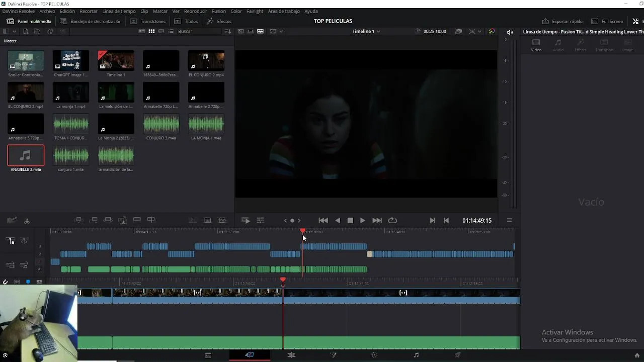This screenshot has width=644, height=362.
Task: Open the Recortar menu
Action: [89, 11]
